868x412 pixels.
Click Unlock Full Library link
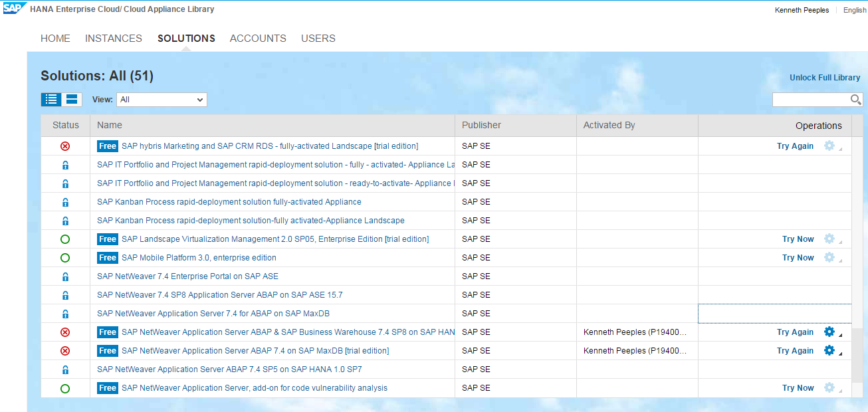click(x=825, y=78)
